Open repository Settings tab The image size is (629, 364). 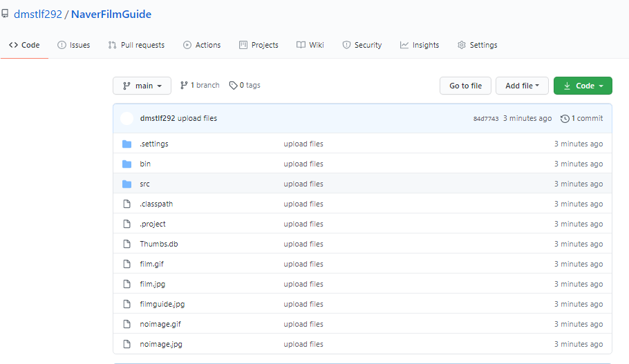478,45
